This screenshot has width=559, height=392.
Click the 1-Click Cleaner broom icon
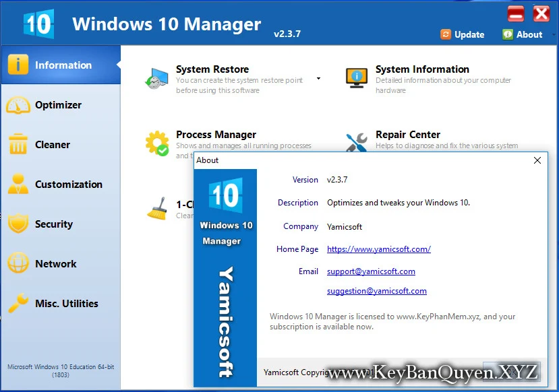pos(157,208)
